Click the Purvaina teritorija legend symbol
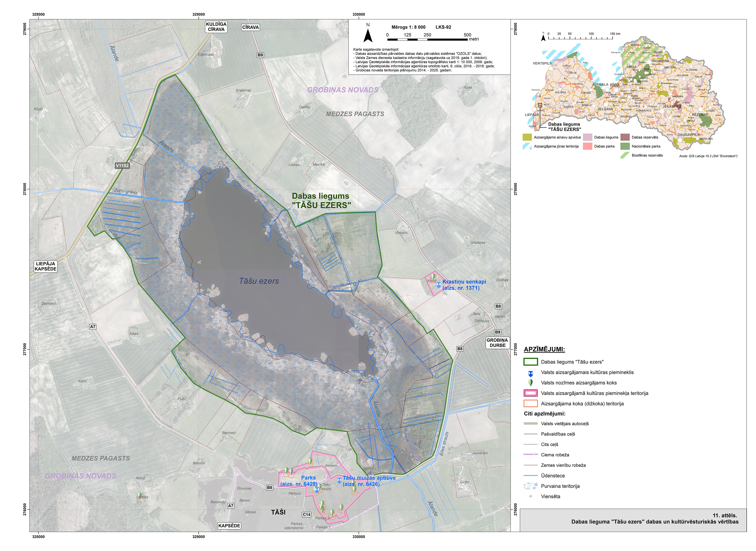The width and height of the screenshot is (756, 551). 531,486
